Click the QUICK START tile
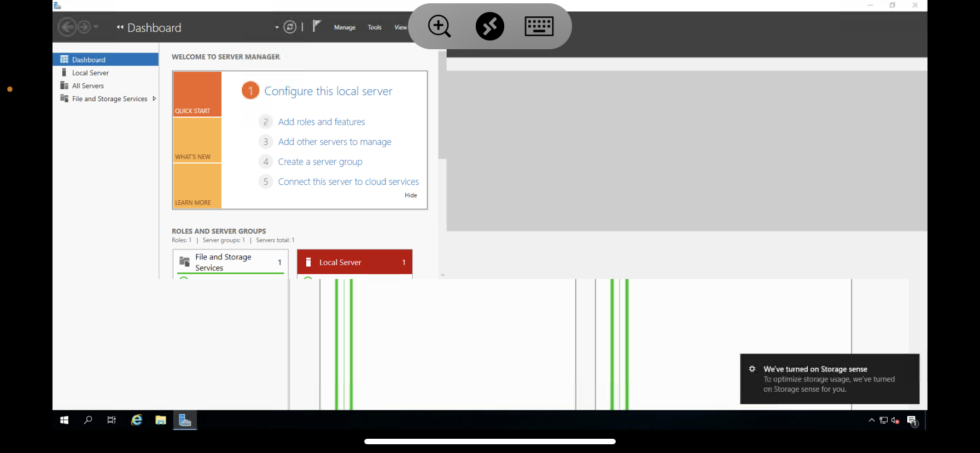 tap(197, 94)
